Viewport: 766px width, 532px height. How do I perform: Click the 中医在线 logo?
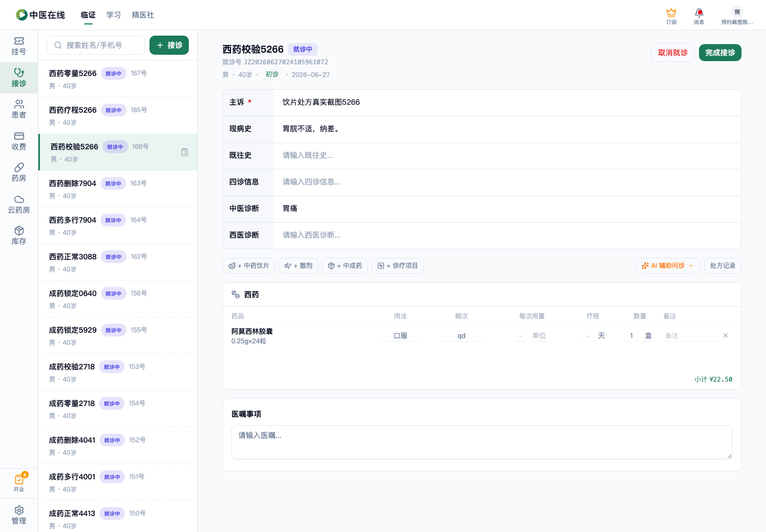40,15
